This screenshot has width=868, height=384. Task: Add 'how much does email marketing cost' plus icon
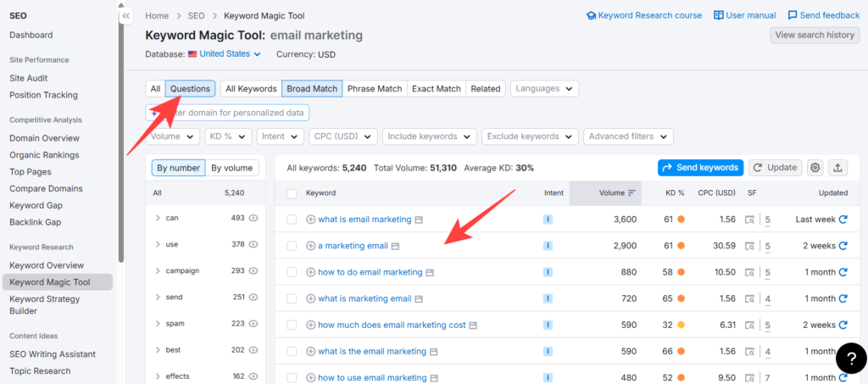click(310, 326)
